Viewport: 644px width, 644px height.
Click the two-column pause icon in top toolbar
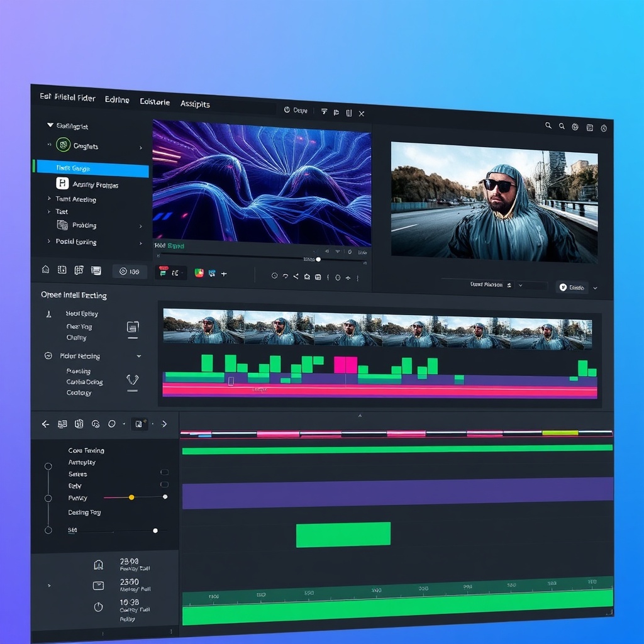[x=349, y=113]
